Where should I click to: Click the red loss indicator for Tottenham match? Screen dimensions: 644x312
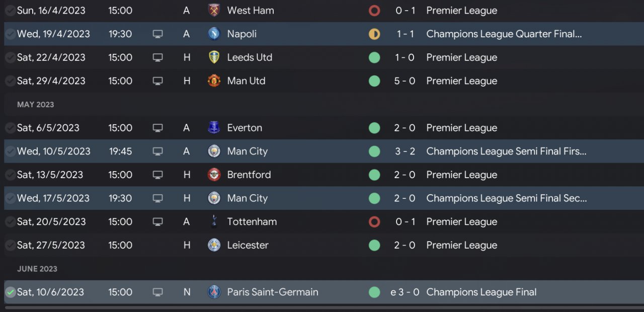point(374,221)
